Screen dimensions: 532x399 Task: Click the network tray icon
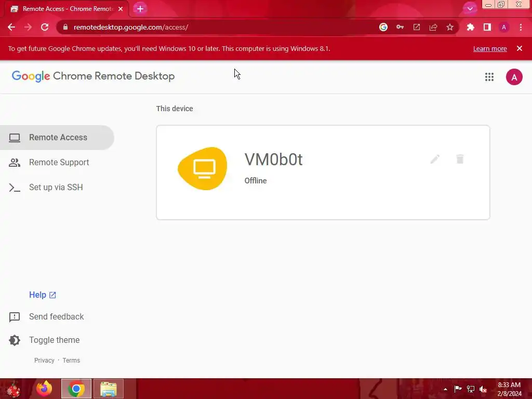point(471,389)
